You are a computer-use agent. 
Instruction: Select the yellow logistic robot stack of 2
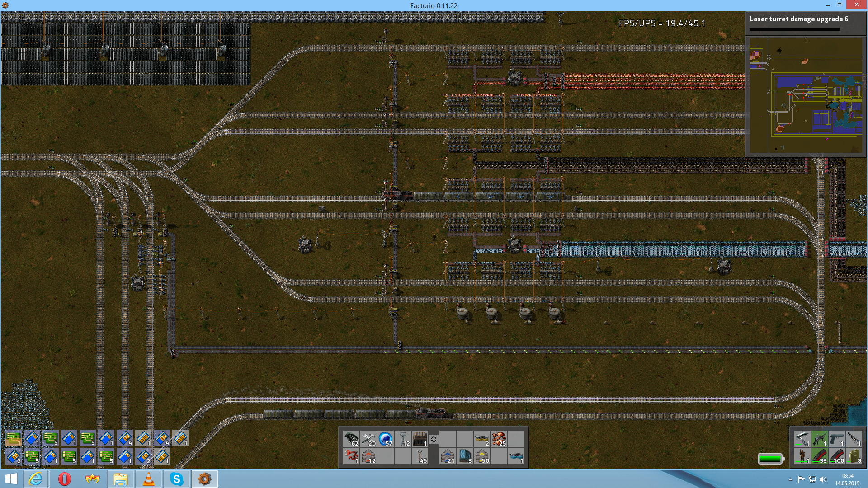[482, 439]
